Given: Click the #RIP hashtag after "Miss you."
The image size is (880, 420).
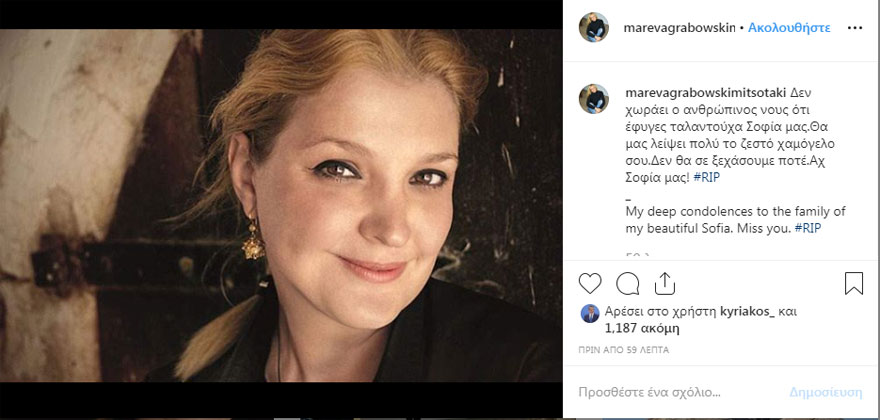Looking at the screenshot, I should tap(808, 227).
